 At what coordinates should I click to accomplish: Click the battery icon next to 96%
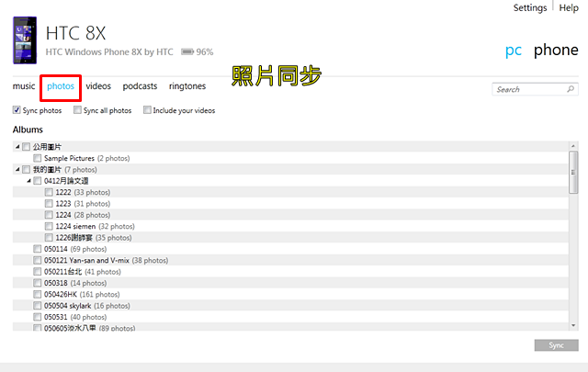pos(187,51)
